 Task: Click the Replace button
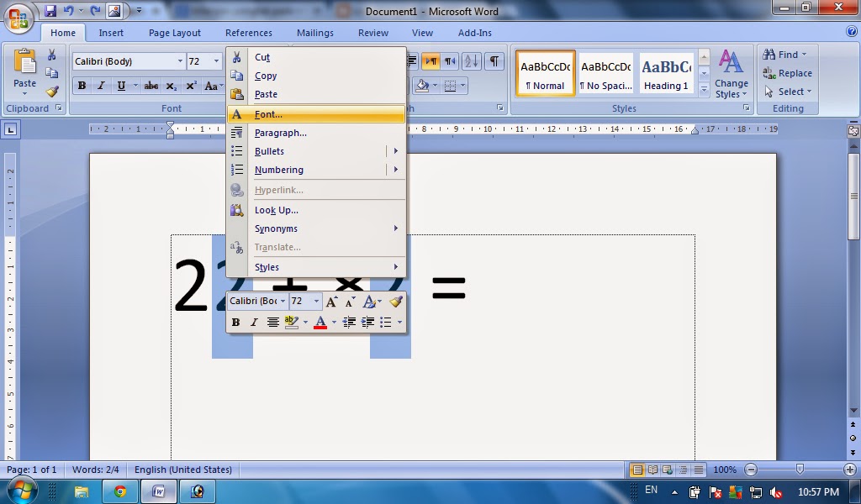click(787, 73)
